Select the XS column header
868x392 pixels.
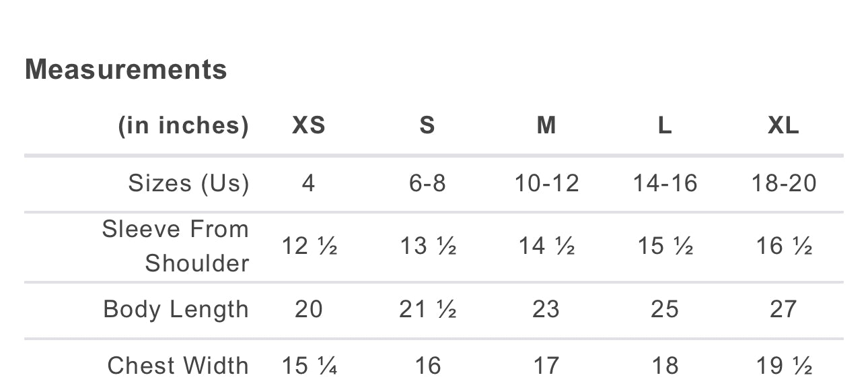(309, 126)
